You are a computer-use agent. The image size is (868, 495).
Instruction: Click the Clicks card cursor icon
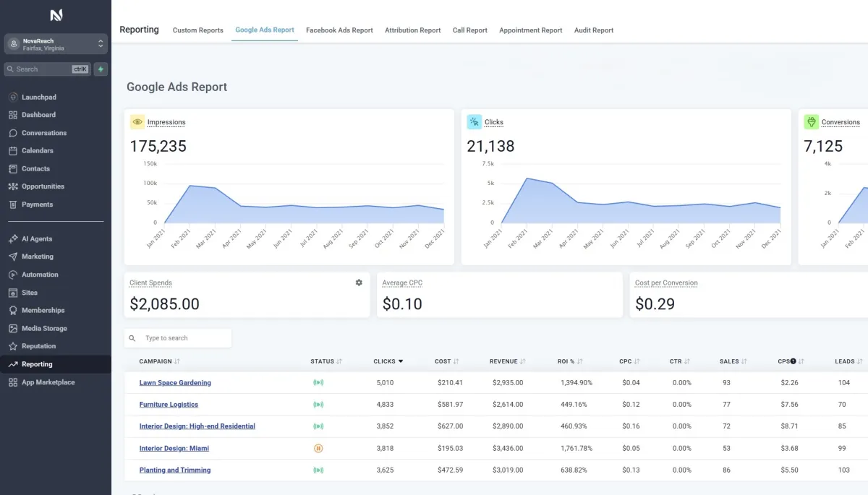pyautogui.click(x=475, y=122)
